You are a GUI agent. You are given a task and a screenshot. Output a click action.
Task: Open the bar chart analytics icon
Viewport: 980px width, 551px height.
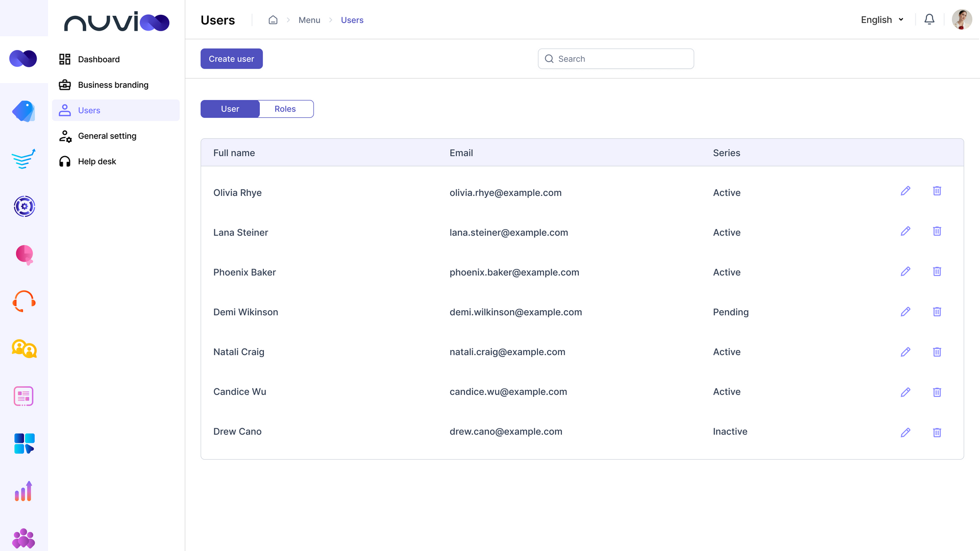[x=23, y=491]
